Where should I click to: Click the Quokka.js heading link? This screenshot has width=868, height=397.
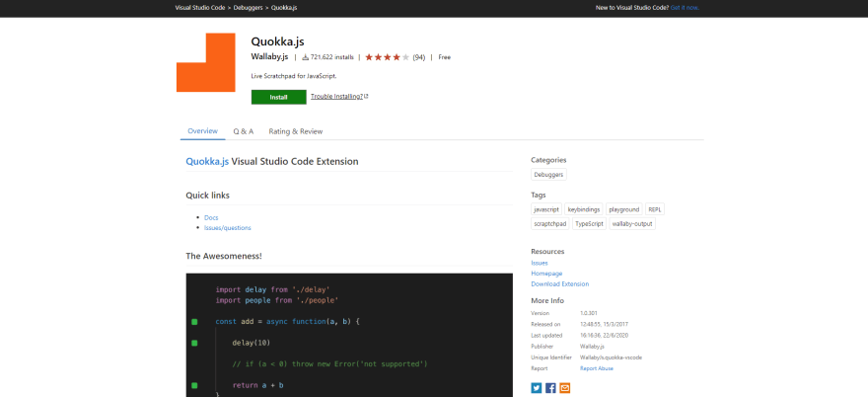[x=207, y=162]
